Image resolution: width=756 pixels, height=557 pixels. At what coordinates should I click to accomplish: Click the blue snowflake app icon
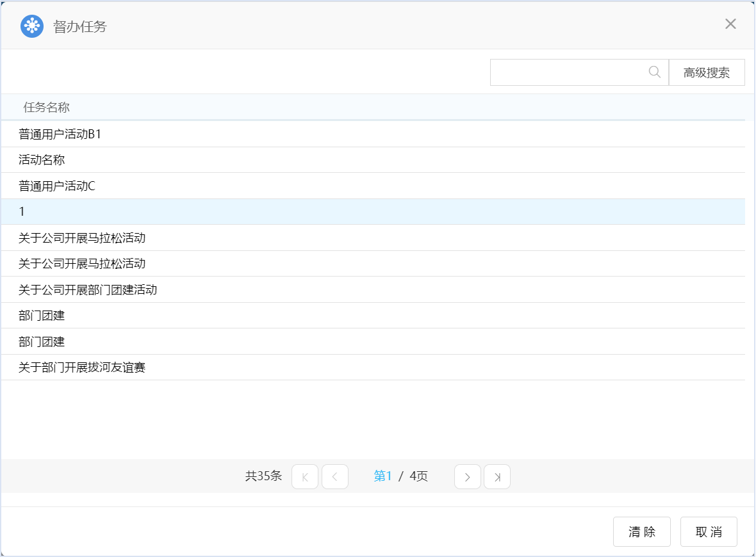click(32, 26)
